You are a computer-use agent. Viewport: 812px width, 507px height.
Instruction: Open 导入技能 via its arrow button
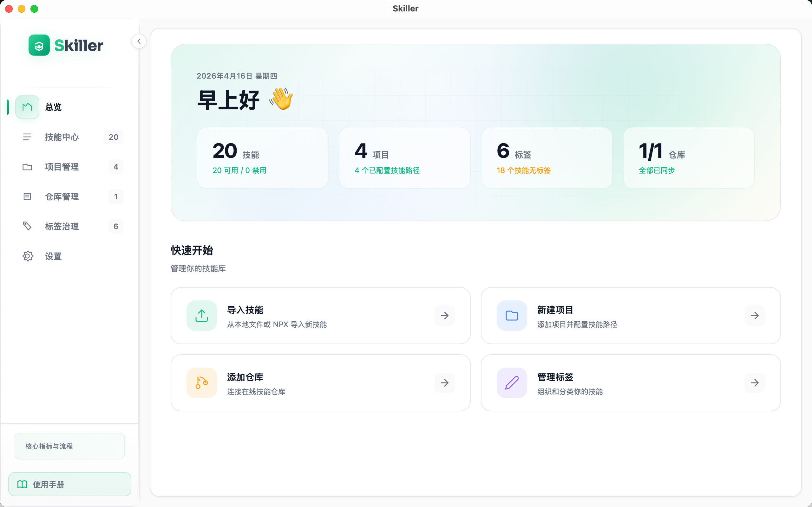[445, 316]
